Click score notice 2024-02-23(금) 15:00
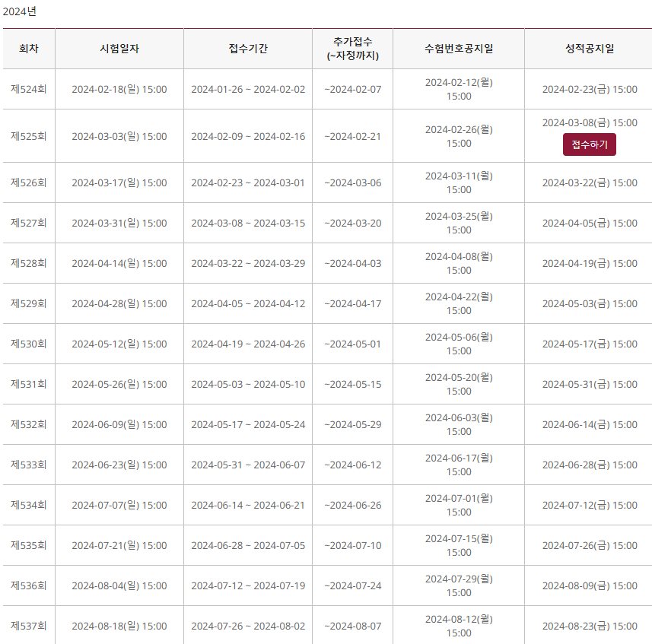The height and width of the screenshot is (644, 652). pyautogui.click(x=590, y=89)
